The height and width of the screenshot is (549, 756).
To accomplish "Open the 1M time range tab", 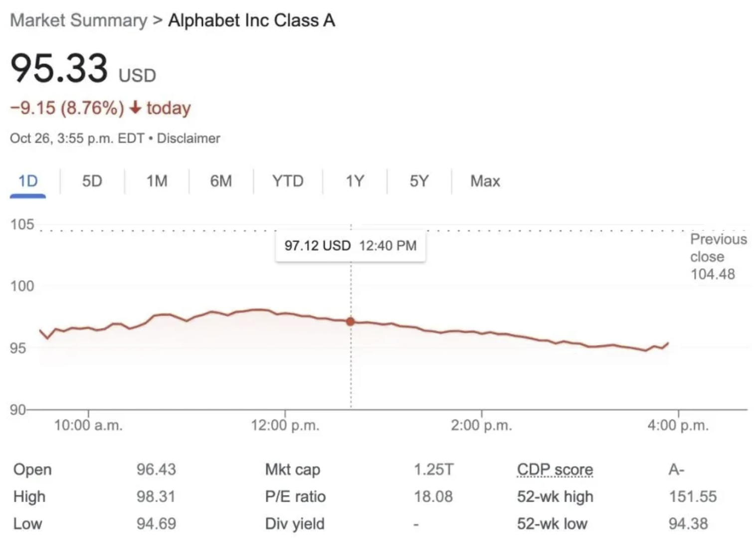I will tap(157, 181).
